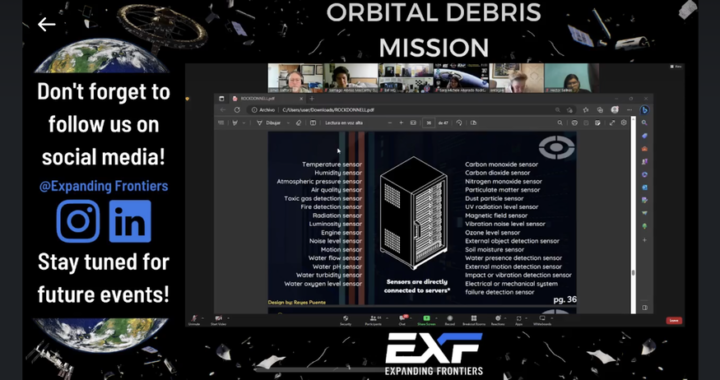Open Reactions in Zoom toolbar
The width and height of the screenshot is (720, 380).
pyautogui.click(x=497, y=320)
